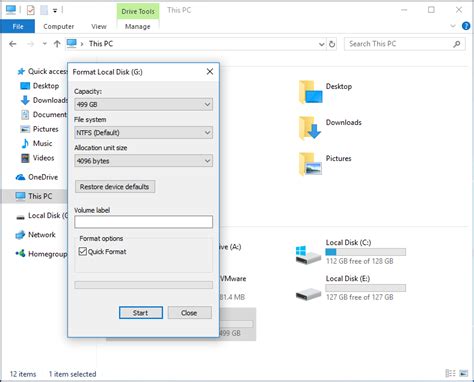Click the Close button in Format dialog

(x=189, y=313)
